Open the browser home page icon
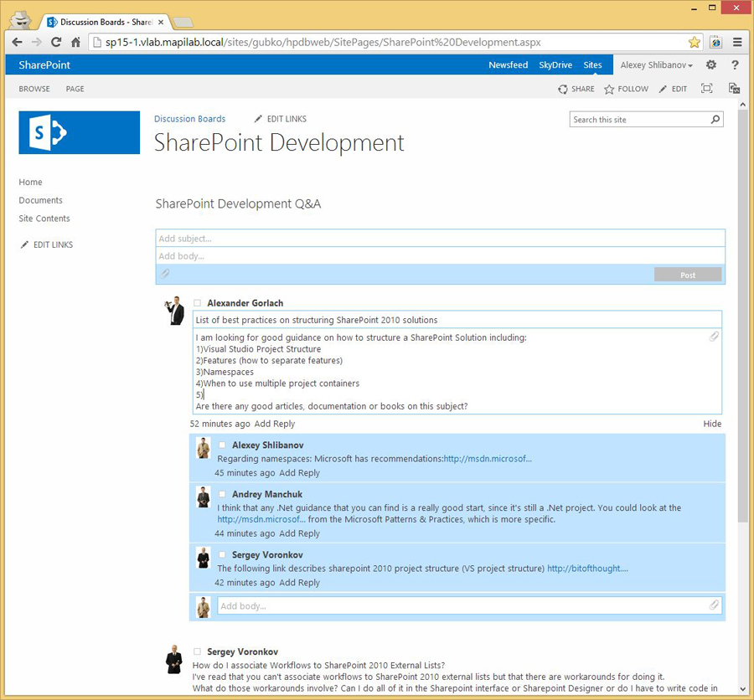754x700 pixels. click(x=75, y=43)
